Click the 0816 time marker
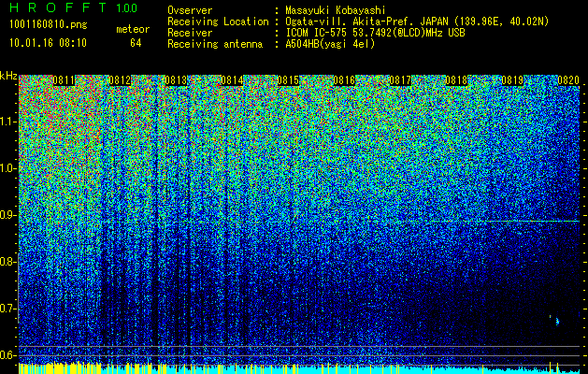Screen dimensions: 588x374 [x=344, y=80]
